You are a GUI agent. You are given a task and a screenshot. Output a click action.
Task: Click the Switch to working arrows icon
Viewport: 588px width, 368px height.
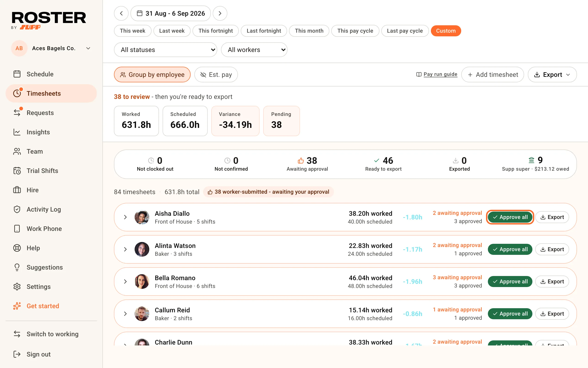pyautogui.click(x=17, y=334)
